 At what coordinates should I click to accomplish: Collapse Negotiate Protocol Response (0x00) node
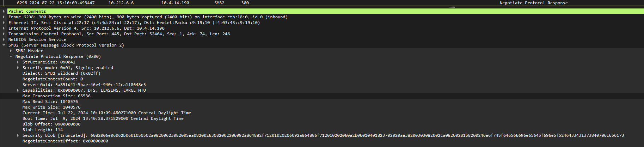pyautogui.click(x=11, y=56)
